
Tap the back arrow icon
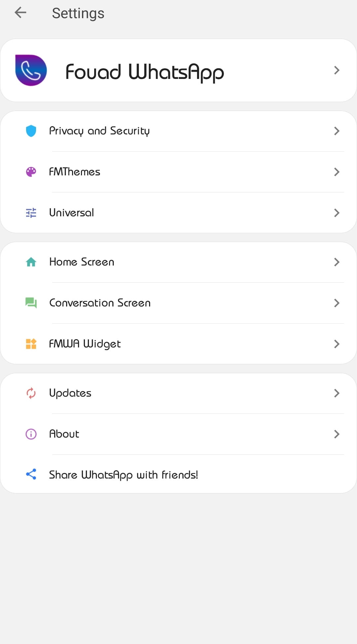point(20,13)
